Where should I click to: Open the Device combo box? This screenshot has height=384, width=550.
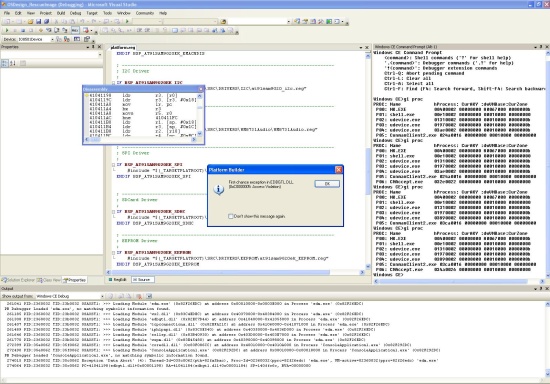[x=35, y=39]
